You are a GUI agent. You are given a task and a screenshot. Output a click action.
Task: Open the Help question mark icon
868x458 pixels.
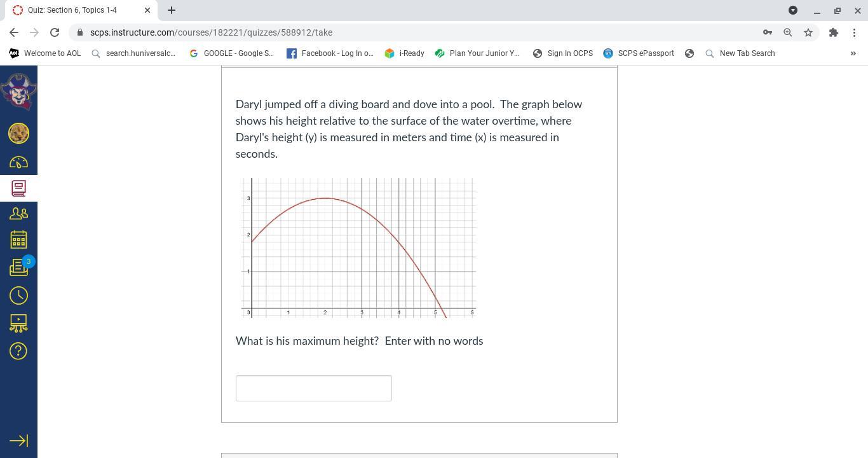point(18,351)
